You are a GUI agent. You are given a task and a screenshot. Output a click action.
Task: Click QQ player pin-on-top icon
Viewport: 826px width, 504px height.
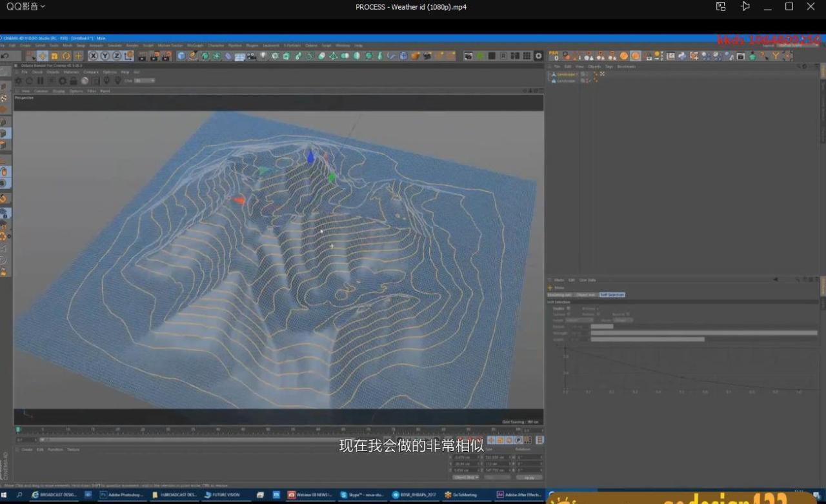[x=745, y=6]
